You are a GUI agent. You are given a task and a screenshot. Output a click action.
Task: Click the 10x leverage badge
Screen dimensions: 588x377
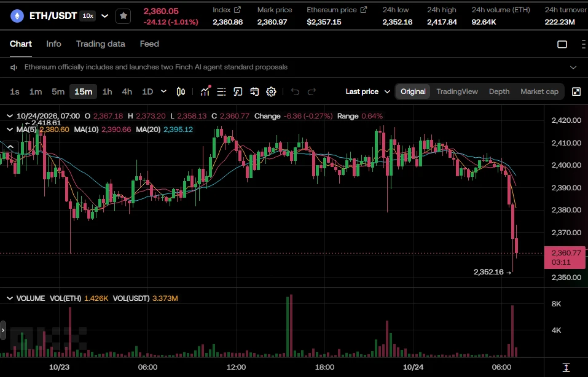[x=88, y=16]
